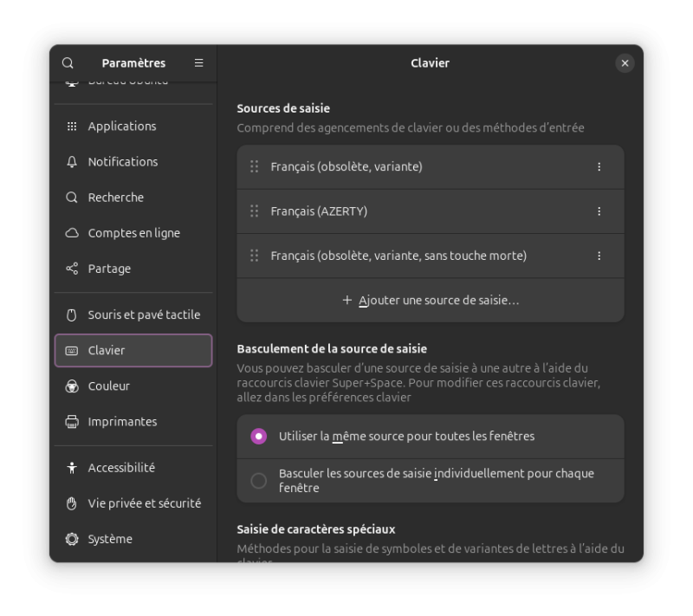Select 'Utiliser la même source' radio button
This screenshot has width=693, height=616.
point(258,436)
